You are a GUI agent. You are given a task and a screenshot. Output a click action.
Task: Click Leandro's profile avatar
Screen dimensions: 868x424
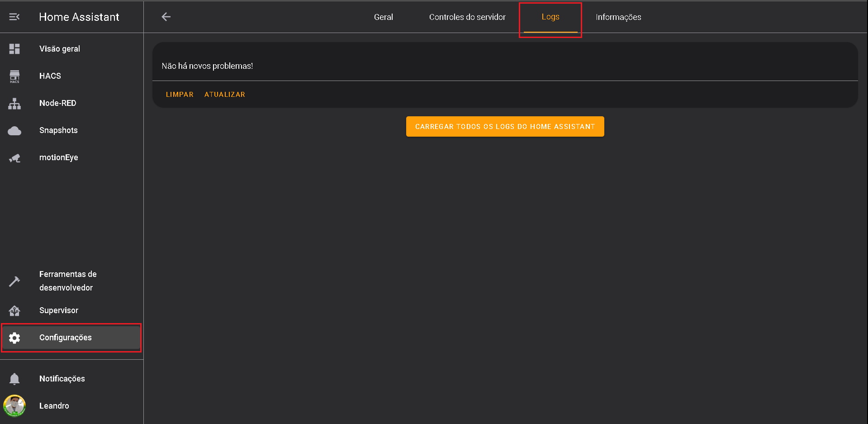(x=14, y=406)
